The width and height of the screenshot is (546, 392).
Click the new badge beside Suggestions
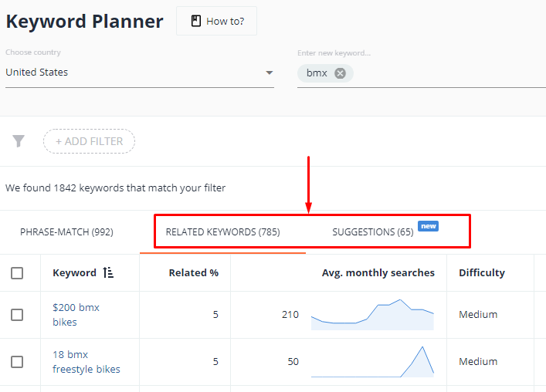[x=428, y=226]
